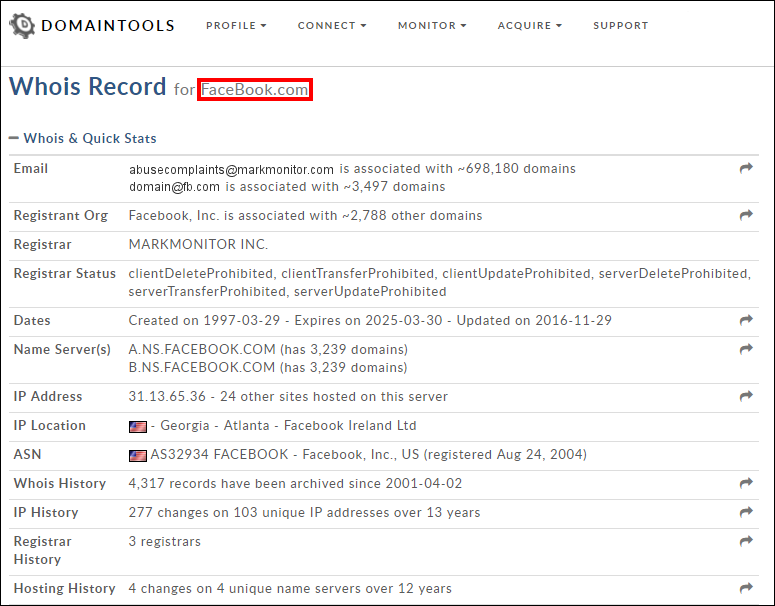The height and width of the screenshot is (606, 775).
Task: Open the PROFILE dropdown menu
Action: (236, 25)
